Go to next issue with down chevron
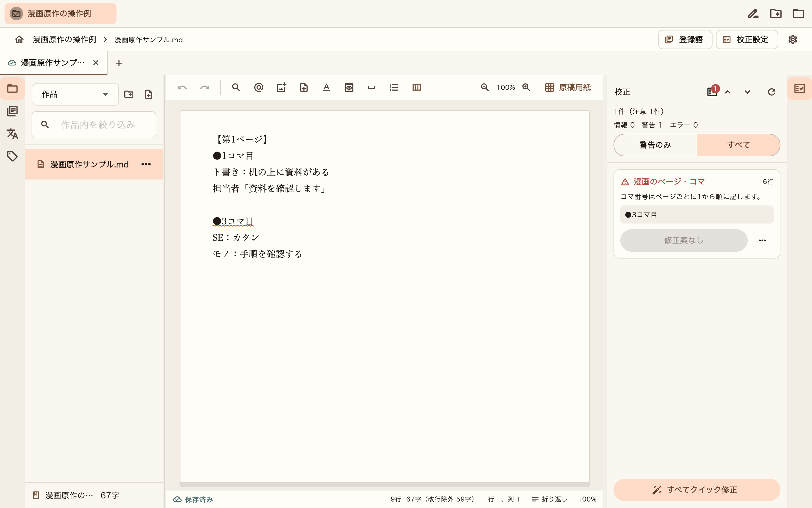Image resolution: width=812 pixels, height=508 pixels. tap(747, 92)
